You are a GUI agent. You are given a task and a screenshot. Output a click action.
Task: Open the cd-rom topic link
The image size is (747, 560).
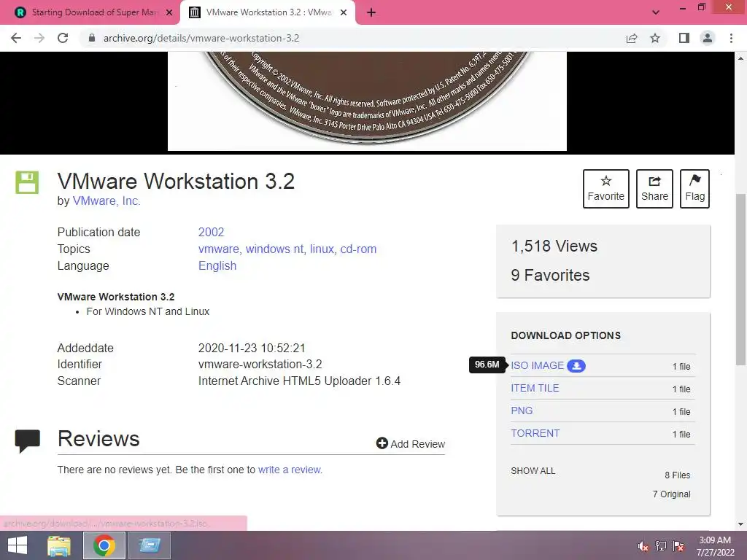tap(358, 249)
